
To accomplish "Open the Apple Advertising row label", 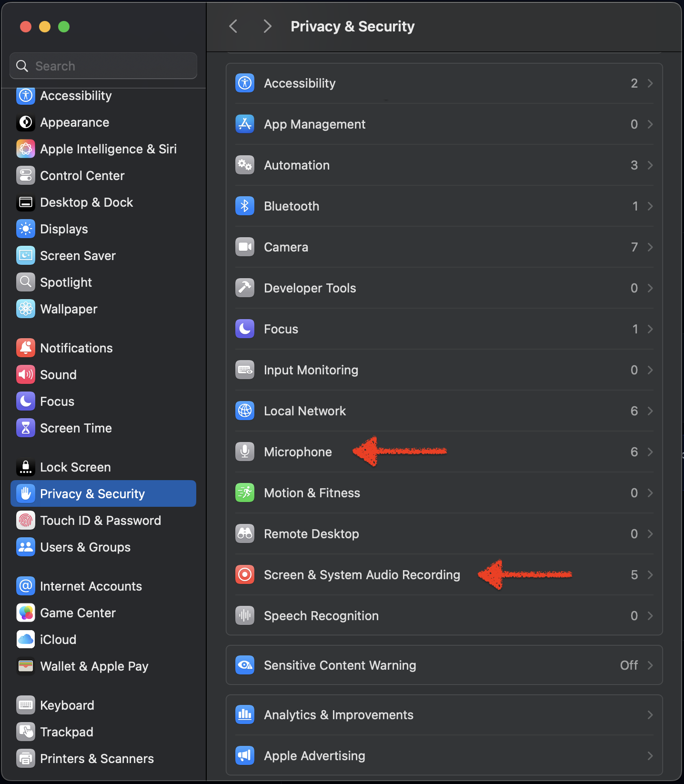I will pos(315,756).
